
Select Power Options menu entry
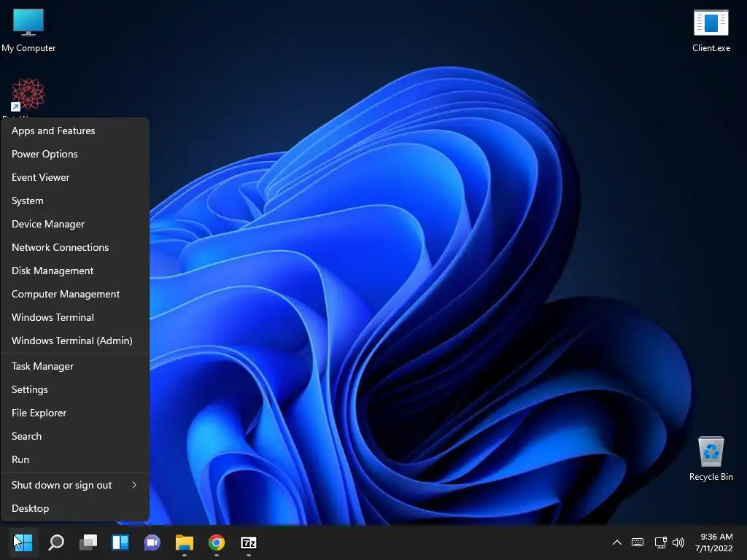pos(75,154)
